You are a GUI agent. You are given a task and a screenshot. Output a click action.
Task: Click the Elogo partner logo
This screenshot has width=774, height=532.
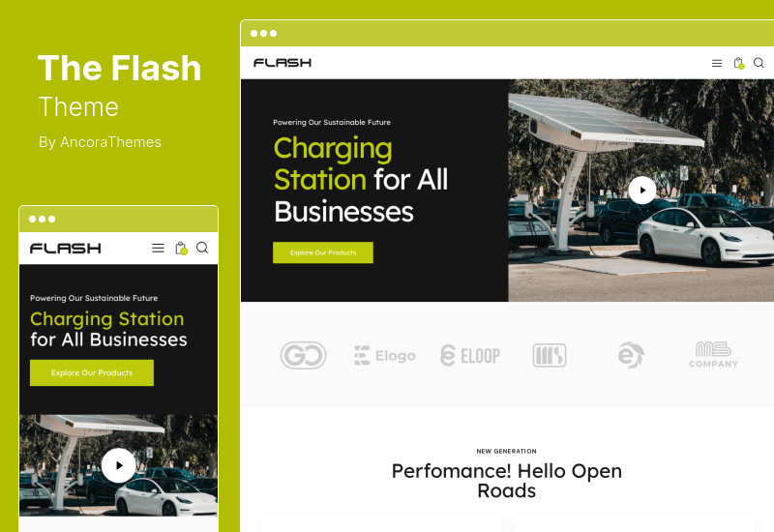coord(385,355)
